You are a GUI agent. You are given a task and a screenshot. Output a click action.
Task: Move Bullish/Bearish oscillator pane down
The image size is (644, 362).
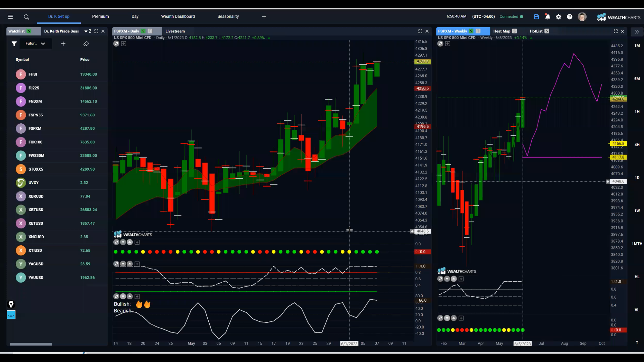(x=123, y=296)
